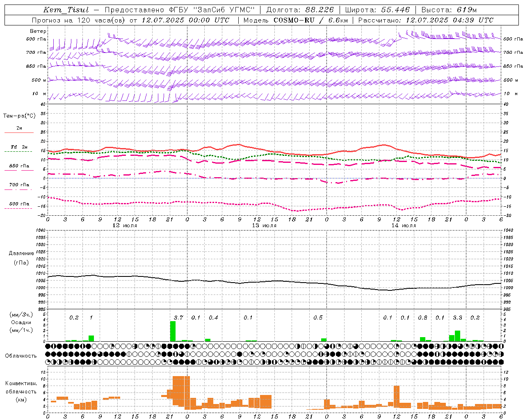The image size is (525, 420).
Task: Click the Высота: 619м elevation field
Action: (x=449, y=10)
